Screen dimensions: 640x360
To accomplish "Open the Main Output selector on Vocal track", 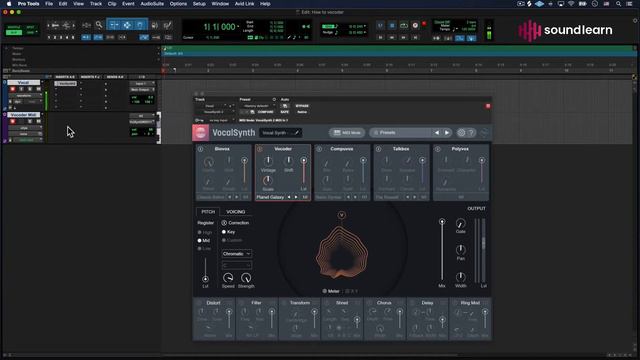I will pyautogui.click(x=142, y=89).
